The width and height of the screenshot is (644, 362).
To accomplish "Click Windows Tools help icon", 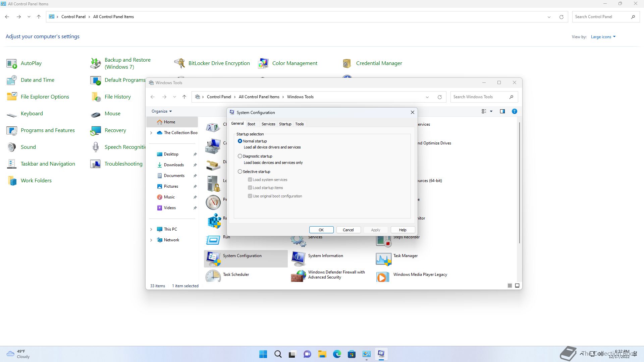I will click(x=514, y=111).
